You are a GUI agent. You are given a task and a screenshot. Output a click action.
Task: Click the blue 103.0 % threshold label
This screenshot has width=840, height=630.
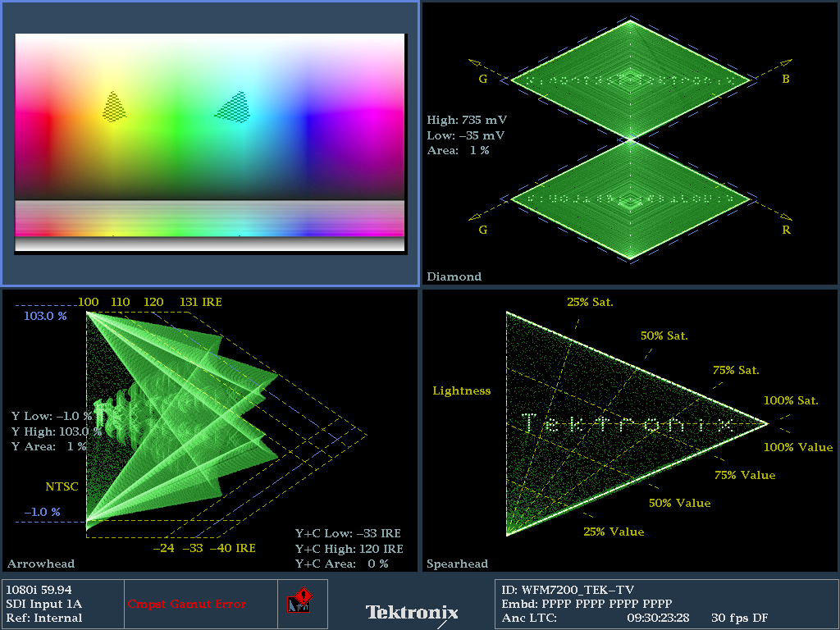click(x=45, y=316)
